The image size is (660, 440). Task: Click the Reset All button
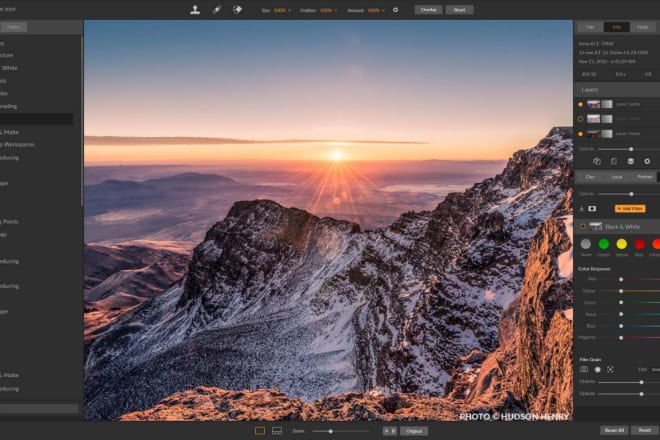[x=614, y=430]
